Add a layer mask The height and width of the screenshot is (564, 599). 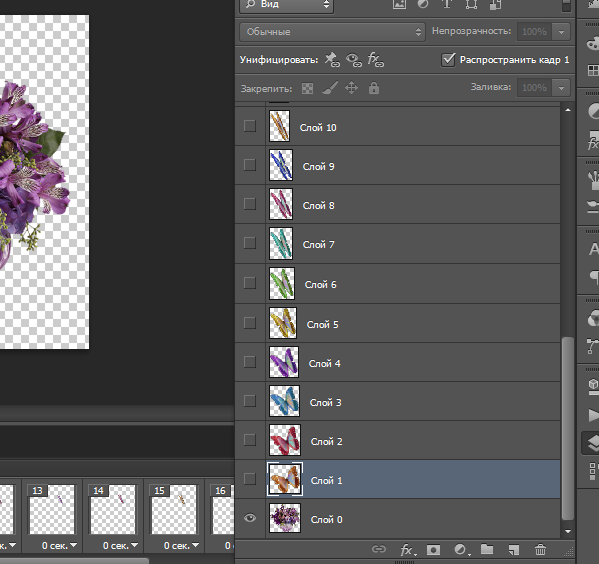433,549
